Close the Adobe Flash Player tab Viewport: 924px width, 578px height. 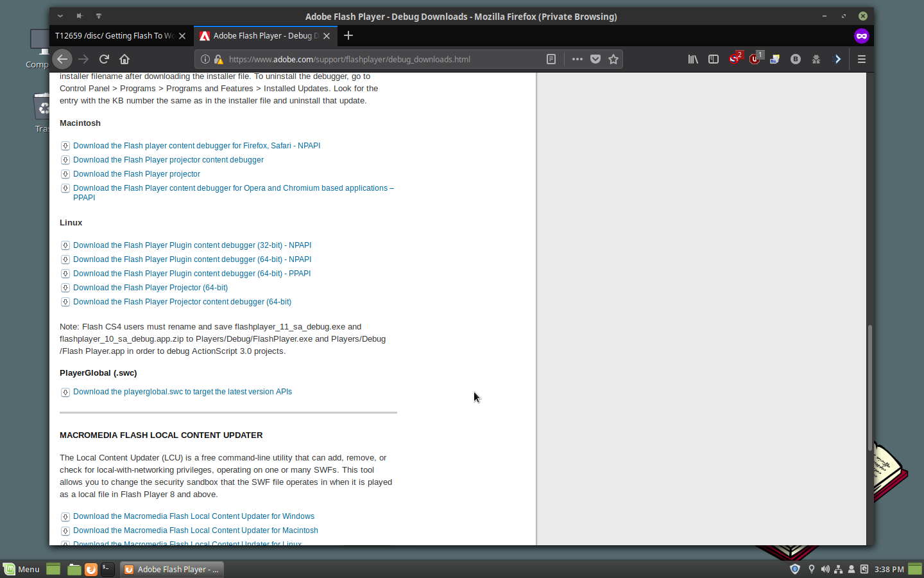pos(327,36)
